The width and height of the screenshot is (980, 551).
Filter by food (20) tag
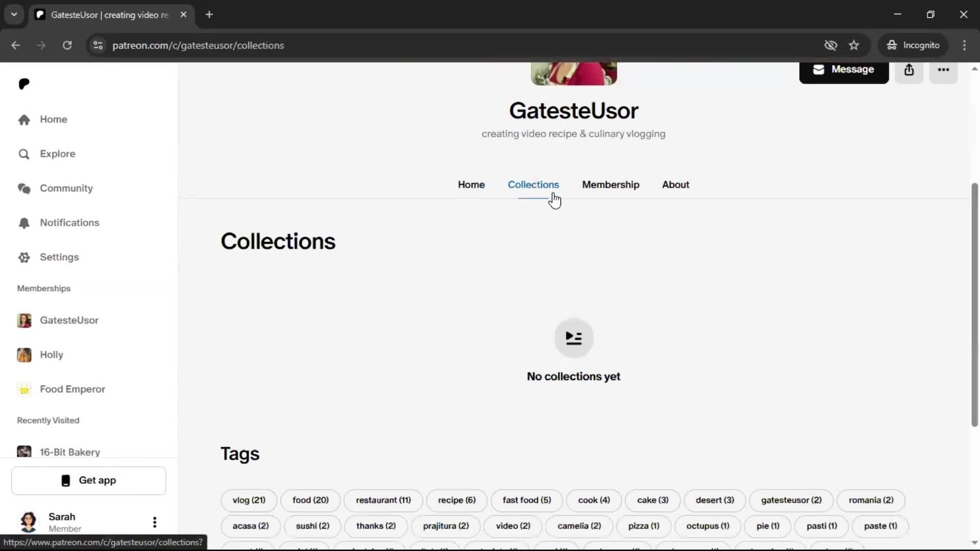(310, 500)
